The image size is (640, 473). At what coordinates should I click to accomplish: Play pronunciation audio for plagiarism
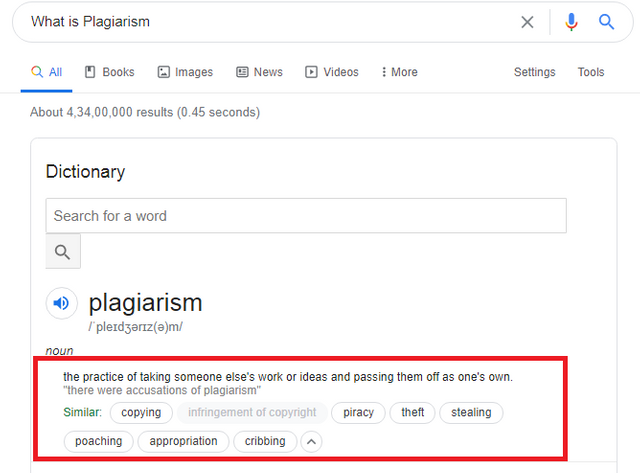(x=62, y=303)
